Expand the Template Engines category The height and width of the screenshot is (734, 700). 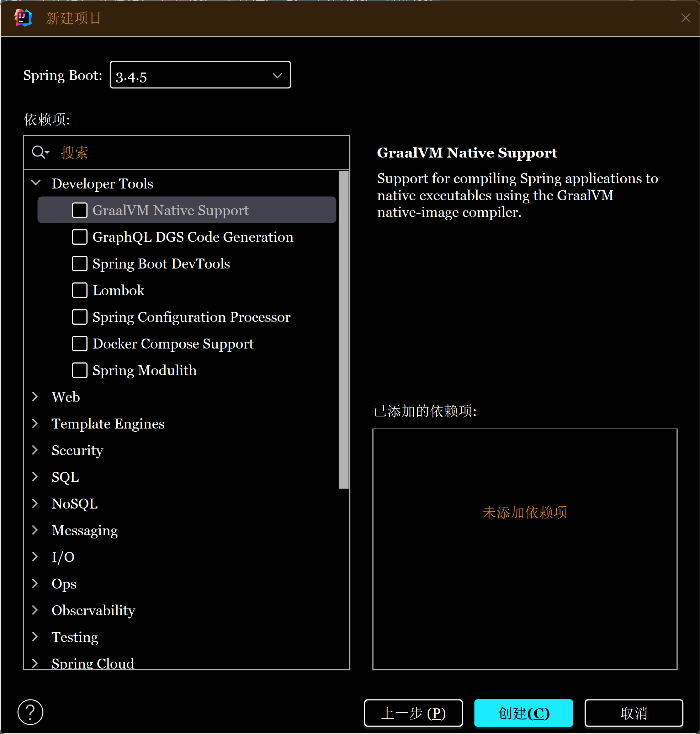point(35,423)
